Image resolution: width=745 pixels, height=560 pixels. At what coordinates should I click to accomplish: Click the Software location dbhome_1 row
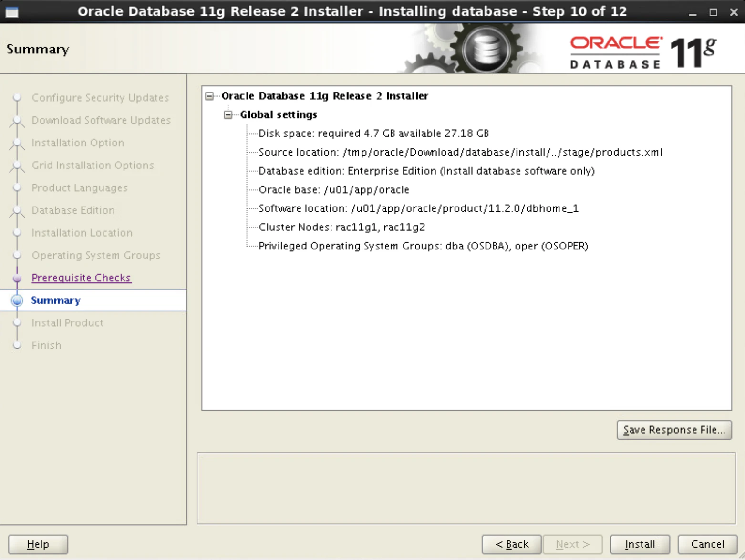[x=418, y=208]
